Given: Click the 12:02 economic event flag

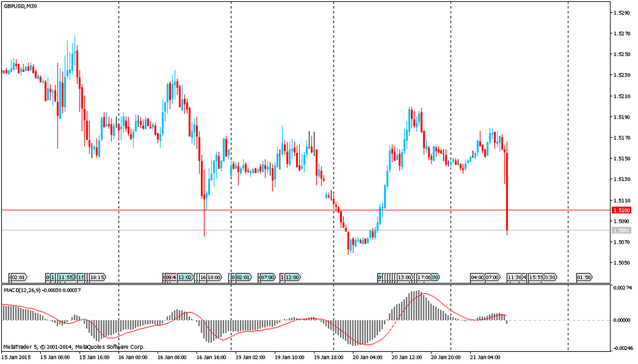Looking at the screenshot, I should [185, 277].
